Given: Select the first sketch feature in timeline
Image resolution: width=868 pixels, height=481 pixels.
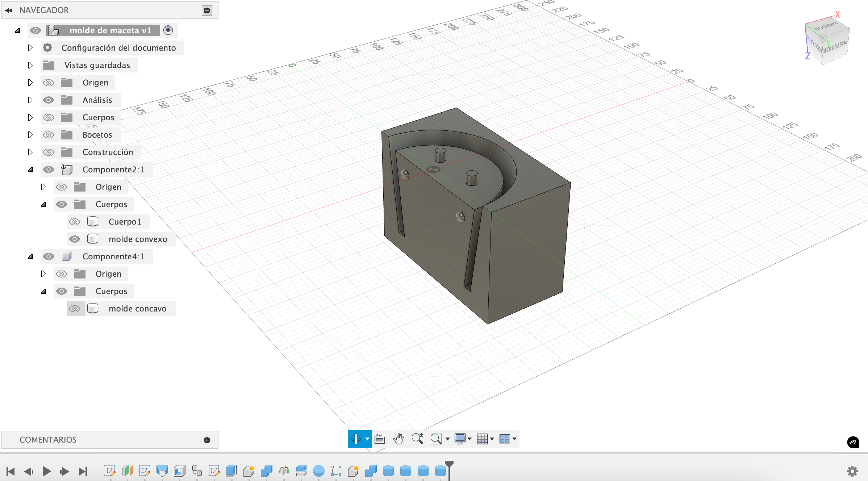Looking at the screenshot, I should tap(109, 470).
